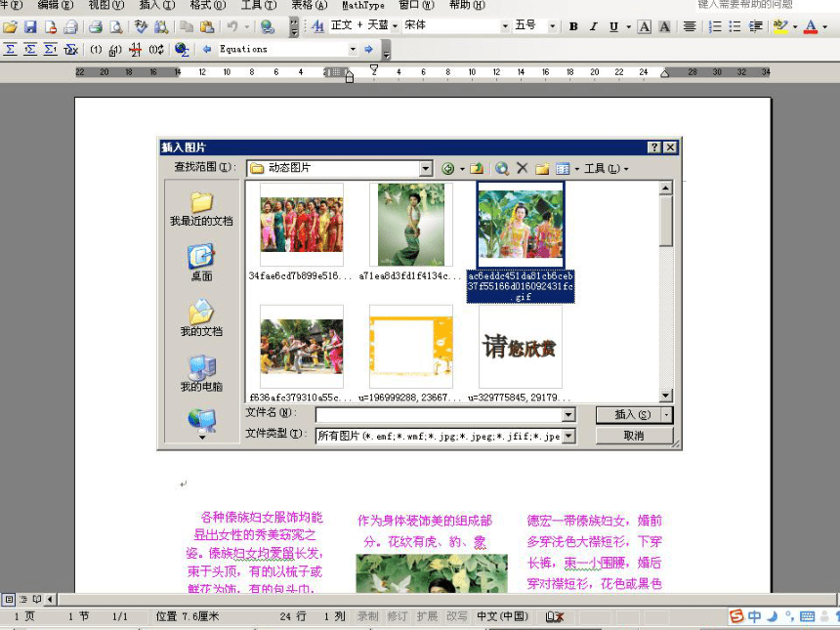Viewport: 840px width, 630px height.
Task: Create a new folder in the dialog
Action: (x=542, y=169)
